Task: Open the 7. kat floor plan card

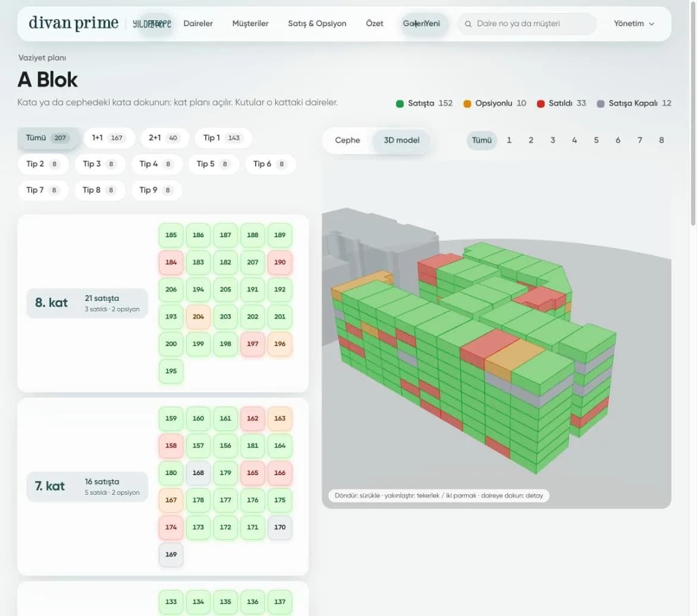Action: coord(87,486)
